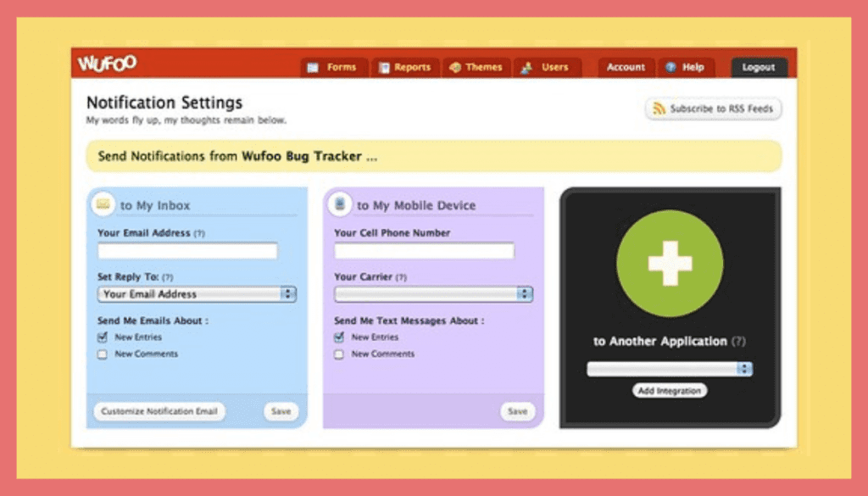Click help (?) next to Your Carrier
This screenshot has height=496, width=868.
coord(401,277)
